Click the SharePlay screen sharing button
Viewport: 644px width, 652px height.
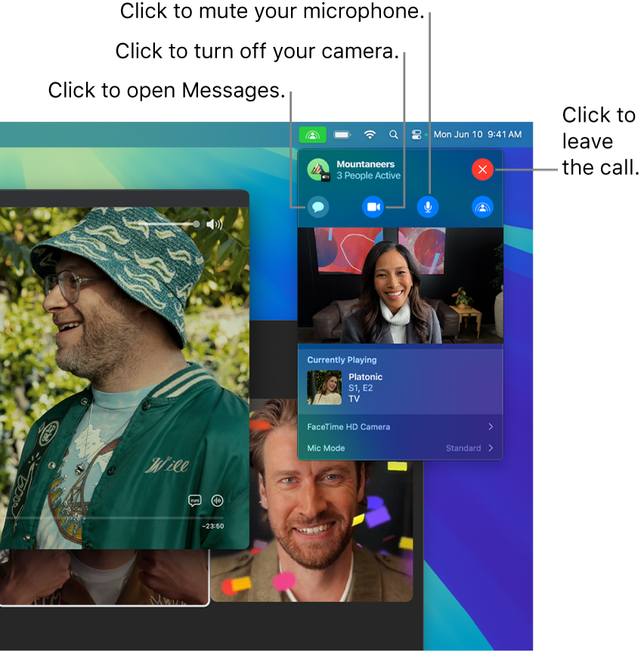pyautogui.click(x=482, y=207)
